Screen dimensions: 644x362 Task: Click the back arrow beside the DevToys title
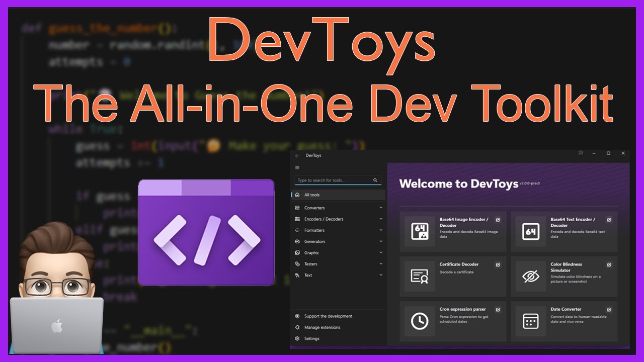coord(297,155)
